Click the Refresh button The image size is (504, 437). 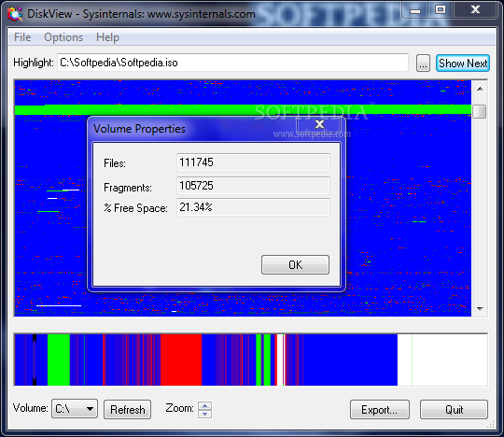(127, 410)
